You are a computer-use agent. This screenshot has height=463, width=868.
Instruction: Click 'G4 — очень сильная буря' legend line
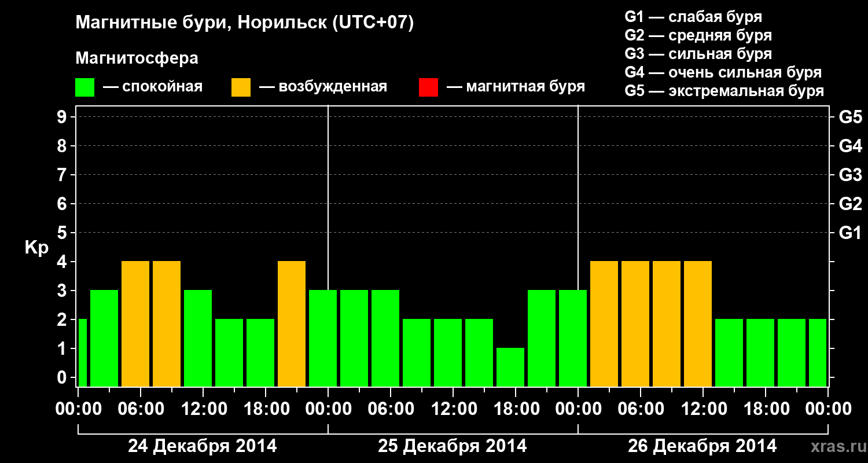click(723, 72)
